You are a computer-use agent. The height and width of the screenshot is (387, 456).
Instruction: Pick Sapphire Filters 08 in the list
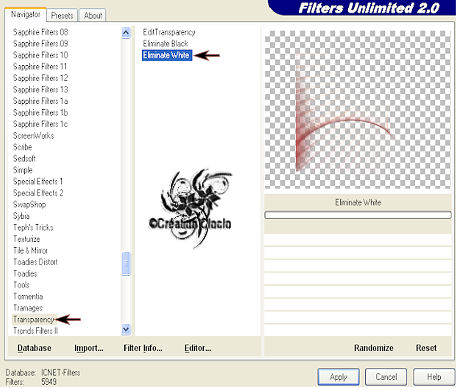pyautogui.click(x=40, y=32)
